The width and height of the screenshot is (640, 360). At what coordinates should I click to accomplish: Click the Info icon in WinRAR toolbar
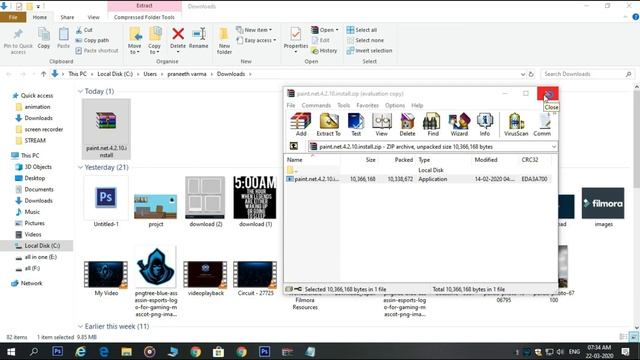point(484,125)
